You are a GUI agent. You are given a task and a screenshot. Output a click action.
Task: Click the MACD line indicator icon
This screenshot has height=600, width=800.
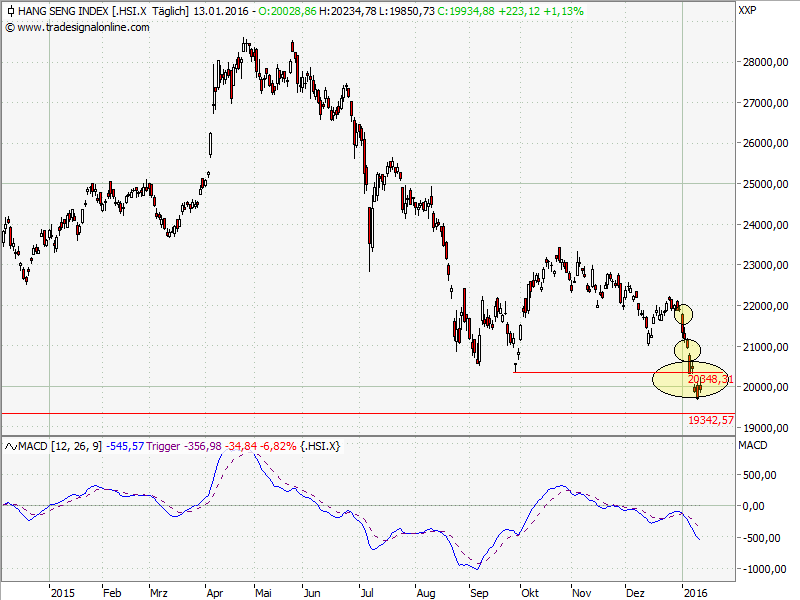click(x=10, y=445)
